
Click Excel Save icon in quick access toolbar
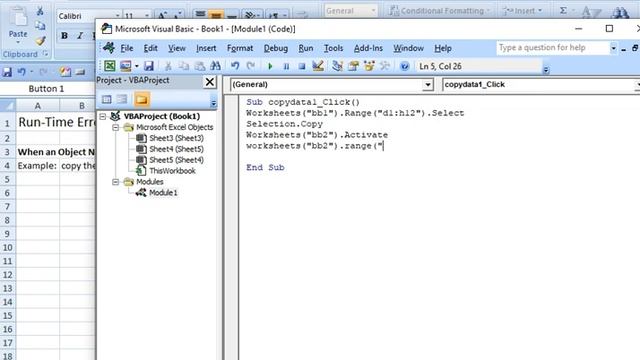coord(7,72)
